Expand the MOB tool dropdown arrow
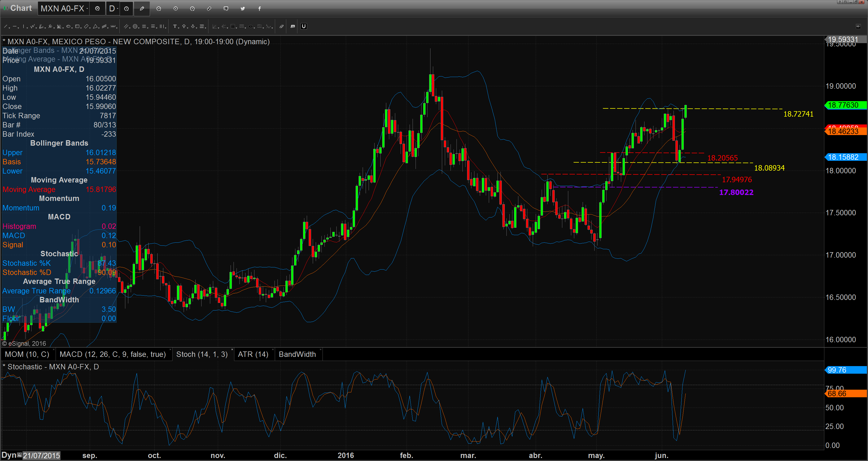Image resolution: width=868 pixels, height=461 pixels. click(246, 28)
